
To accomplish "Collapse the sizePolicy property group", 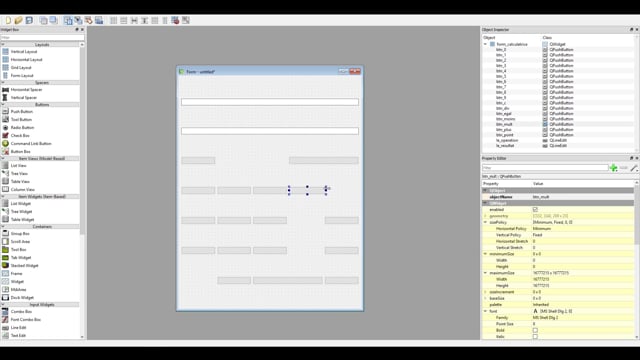I will (x=485, y=222).
